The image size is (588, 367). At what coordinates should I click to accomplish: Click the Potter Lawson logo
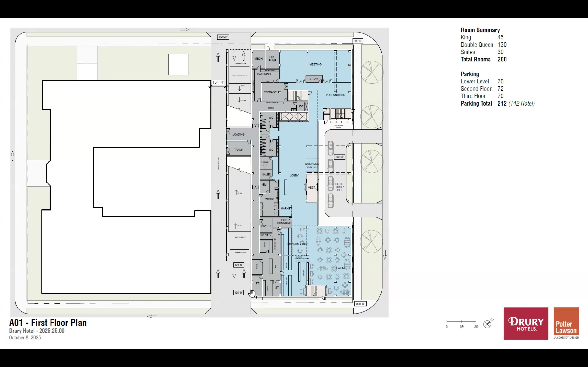tap(566, 323)
